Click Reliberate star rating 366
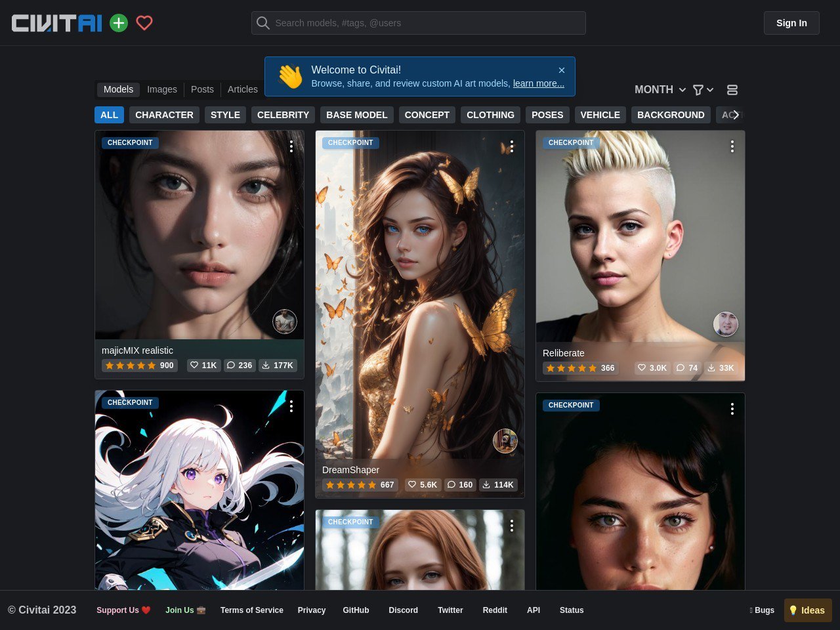This screenshot has height=630, width=840. click(581, 368)
